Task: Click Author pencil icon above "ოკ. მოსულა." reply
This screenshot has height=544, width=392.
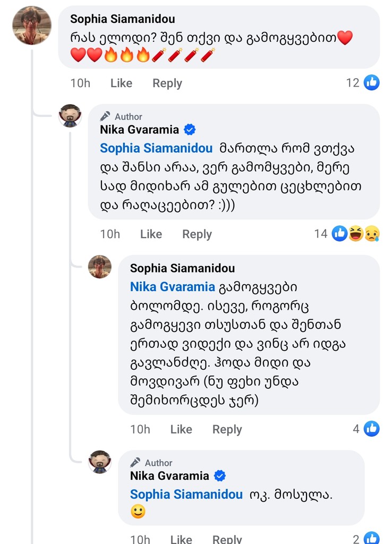Action: (x=135, y=463)
